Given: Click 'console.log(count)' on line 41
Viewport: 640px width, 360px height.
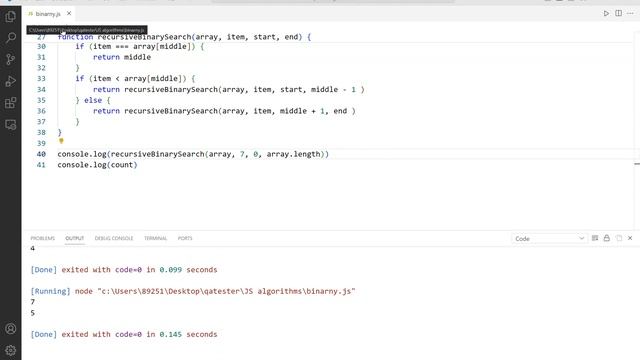Looking at the screenshot, I should pos(97,165).
